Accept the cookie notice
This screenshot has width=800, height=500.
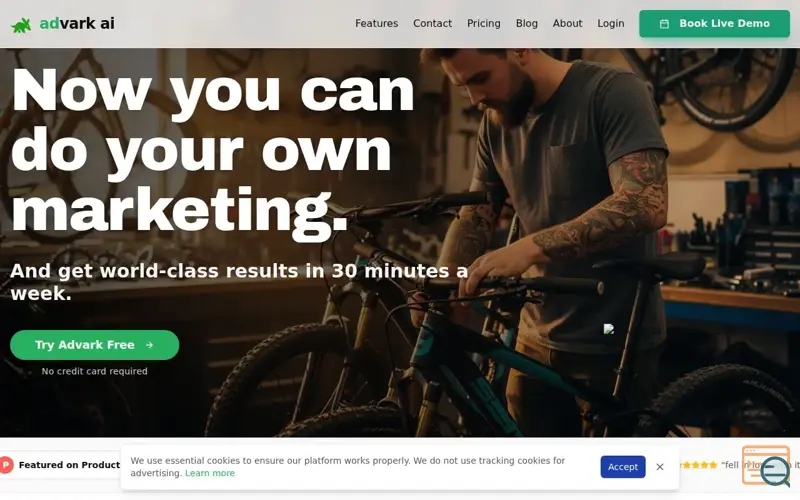coord(622,467)
